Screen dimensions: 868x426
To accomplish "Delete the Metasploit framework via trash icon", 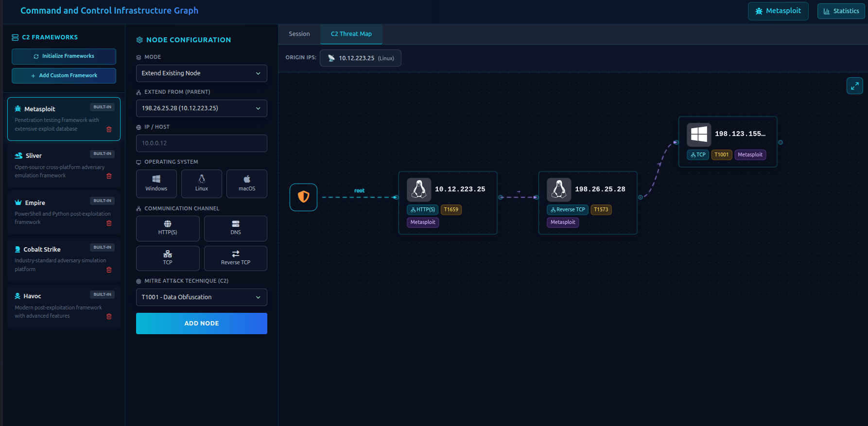I will [109, 129].
